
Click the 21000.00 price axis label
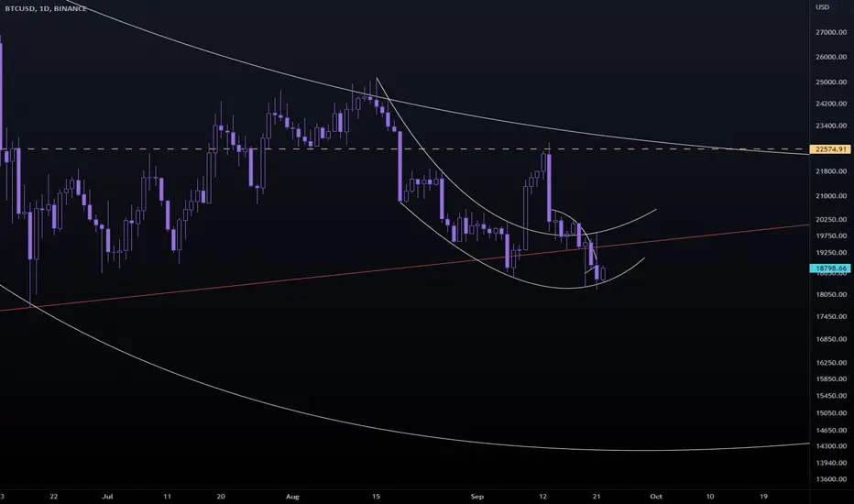coord(831,195)
